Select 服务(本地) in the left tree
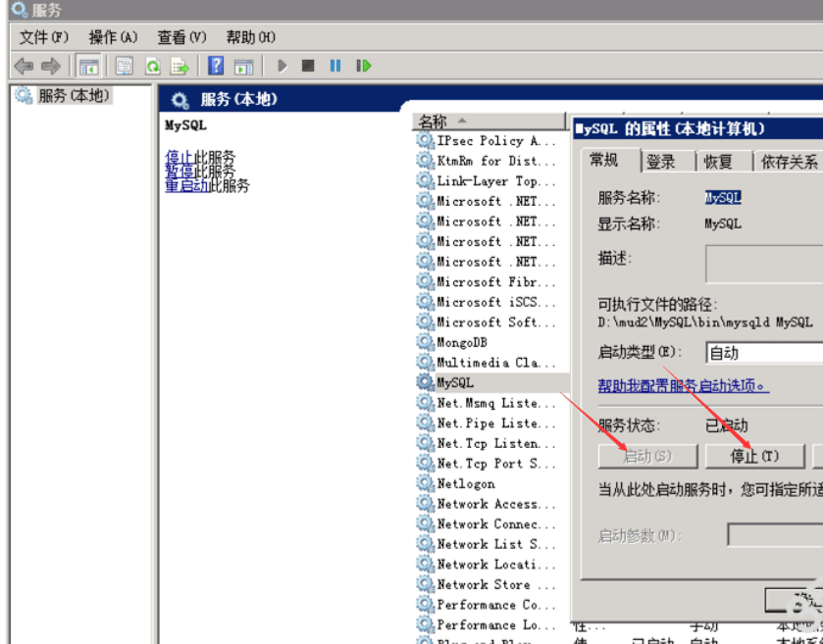Viewport: 823px width, 644px height. [74, 96]
